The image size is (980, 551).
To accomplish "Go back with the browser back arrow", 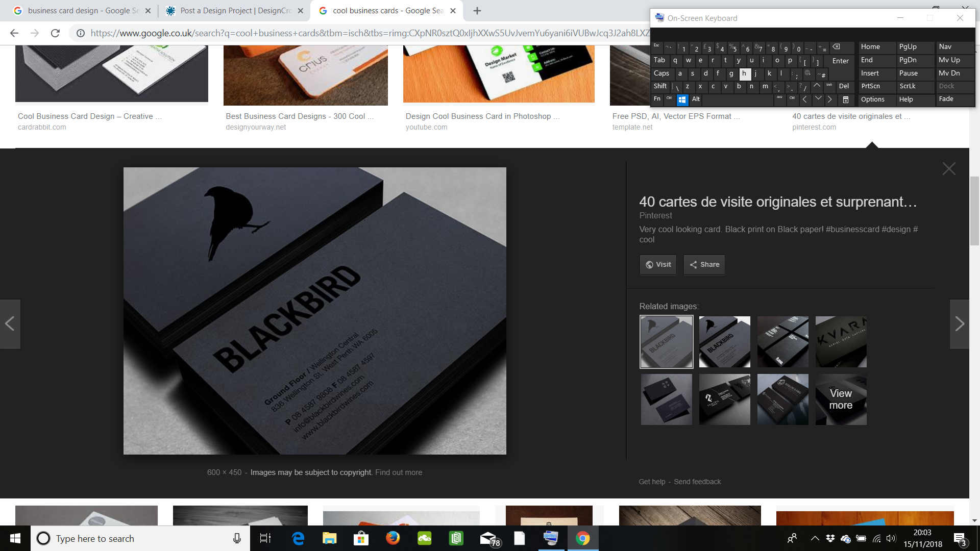I will [14, 33].
